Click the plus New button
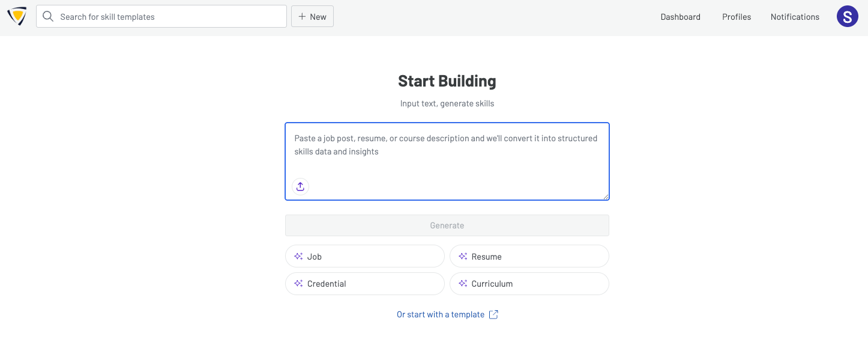868x339 pixels. [312, 17]
